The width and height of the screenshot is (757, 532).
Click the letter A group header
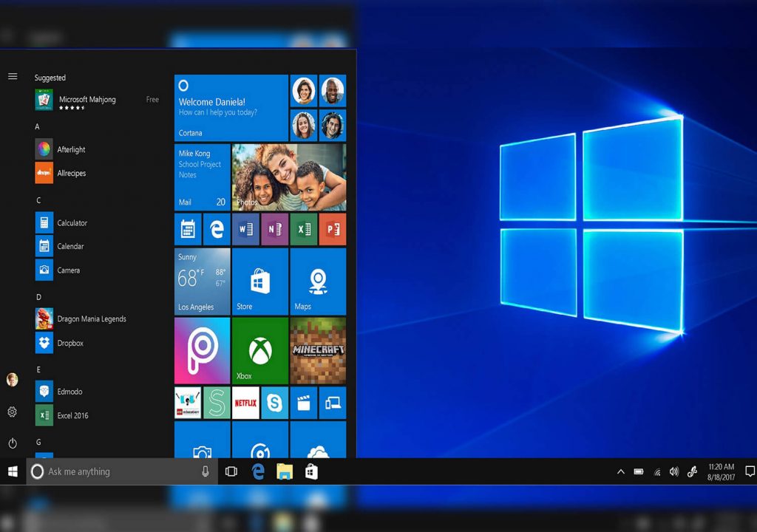[37, 126]
